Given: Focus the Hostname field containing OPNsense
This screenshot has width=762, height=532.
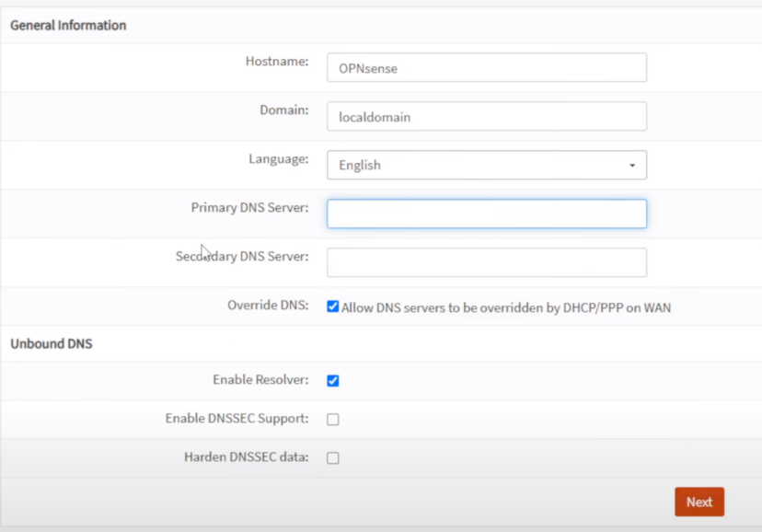Looking at the screenshot, I should [x=487, y=67].
